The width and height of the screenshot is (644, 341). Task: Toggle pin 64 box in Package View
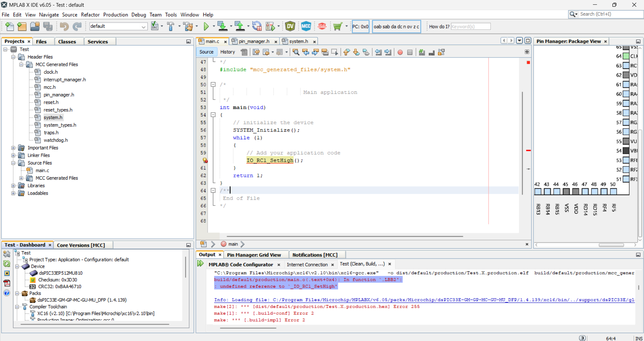(x=626, y=56)
